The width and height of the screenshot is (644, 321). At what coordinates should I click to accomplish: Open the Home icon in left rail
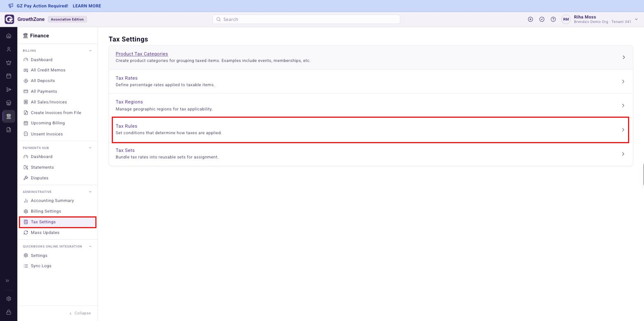[9, 36]
